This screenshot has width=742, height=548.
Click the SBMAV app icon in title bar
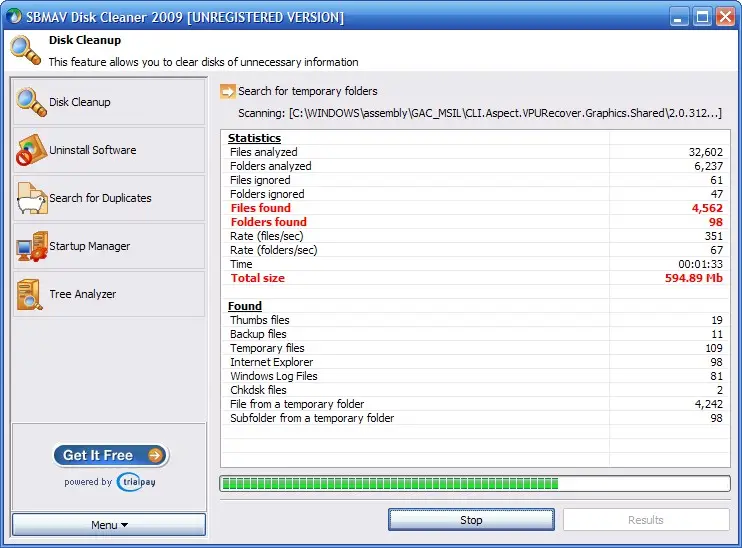point(15,17)
